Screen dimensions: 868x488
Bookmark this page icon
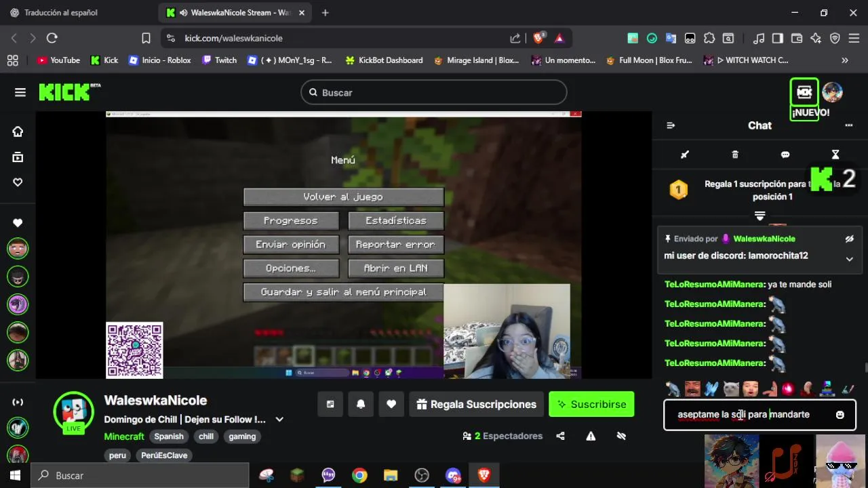pos(146,38)
